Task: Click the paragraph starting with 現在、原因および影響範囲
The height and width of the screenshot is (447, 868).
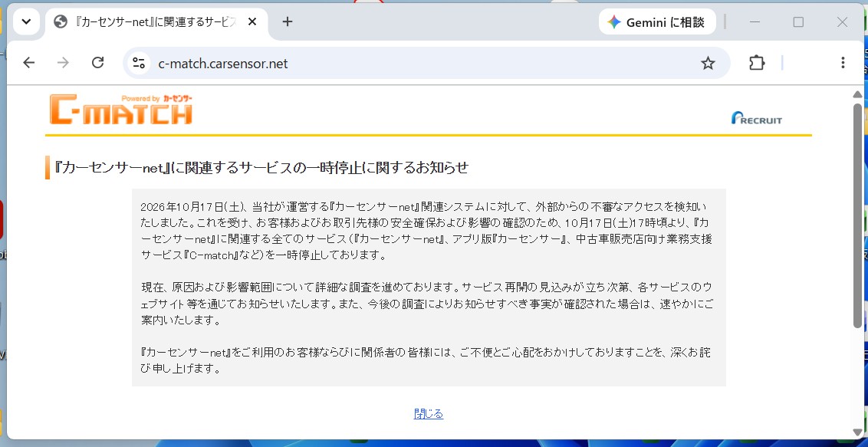Action: click(x=427, y=304)
